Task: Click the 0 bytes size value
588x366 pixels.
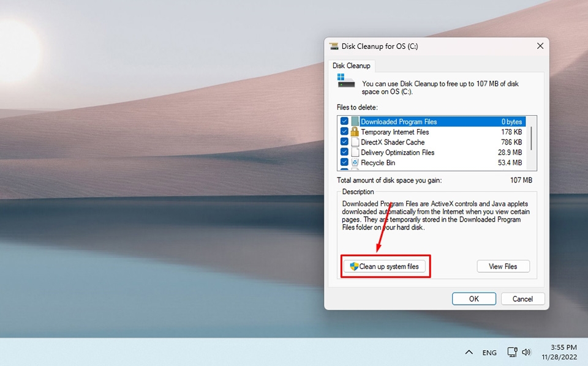Action: [x=511, y=122]
